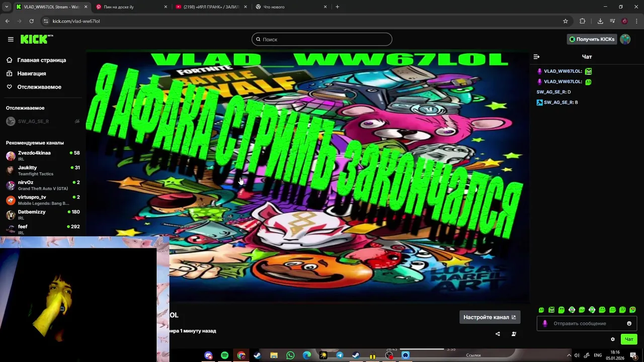Click SW_AG_SE_R username in message D
This screenshot has height=362, width=644.
(x=551, y=92)
